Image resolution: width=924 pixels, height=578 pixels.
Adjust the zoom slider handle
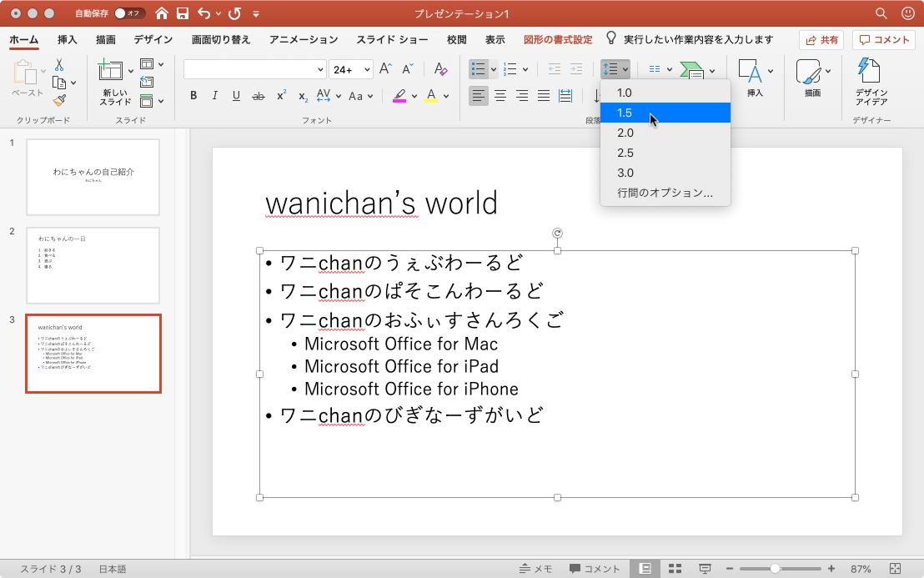tap(775, 568)
